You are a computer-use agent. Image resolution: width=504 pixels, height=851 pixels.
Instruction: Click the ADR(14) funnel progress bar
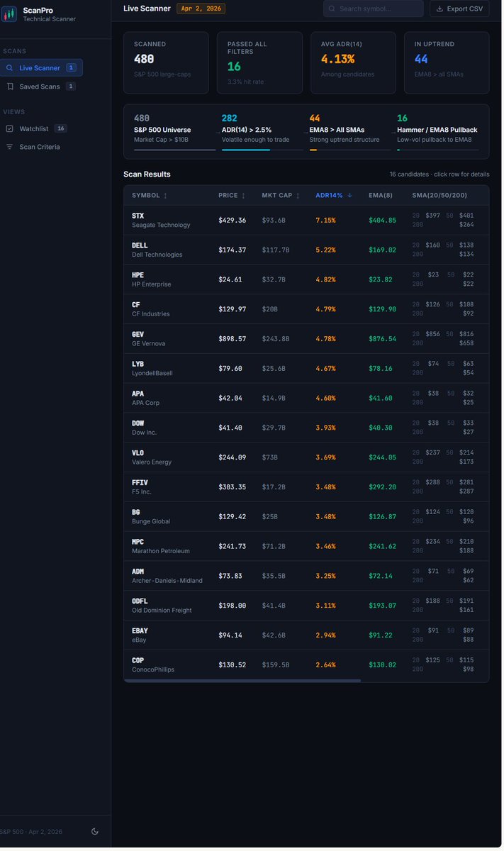click(x=262, y=150)
